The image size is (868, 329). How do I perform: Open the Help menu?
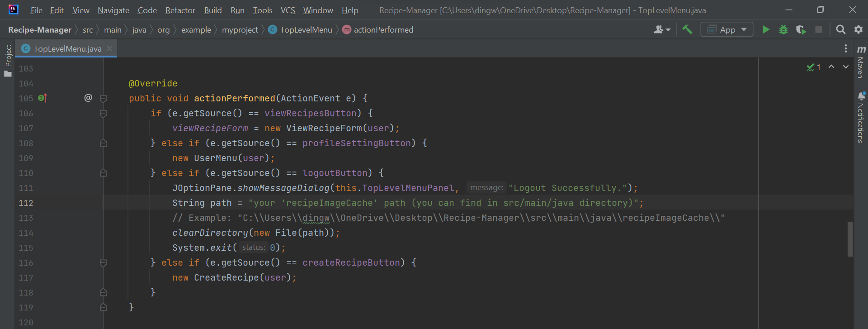pyautogui.click(x=349, y=10)
